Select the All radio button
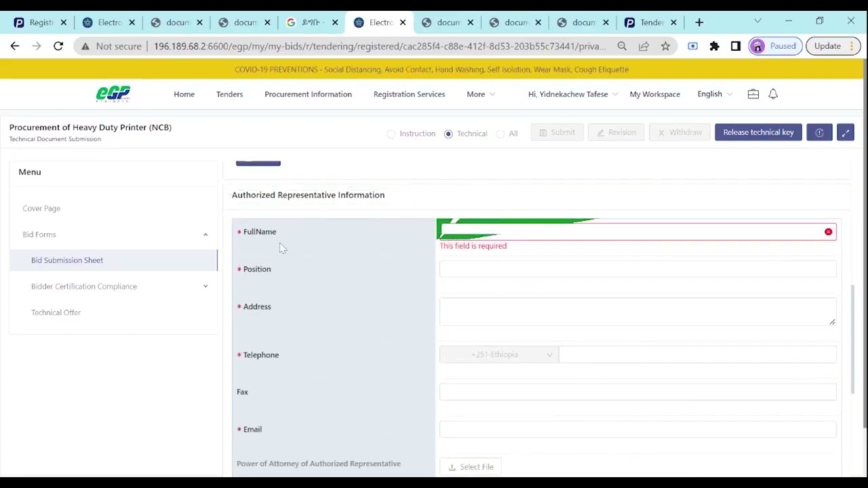 click(x=500, y=134)
